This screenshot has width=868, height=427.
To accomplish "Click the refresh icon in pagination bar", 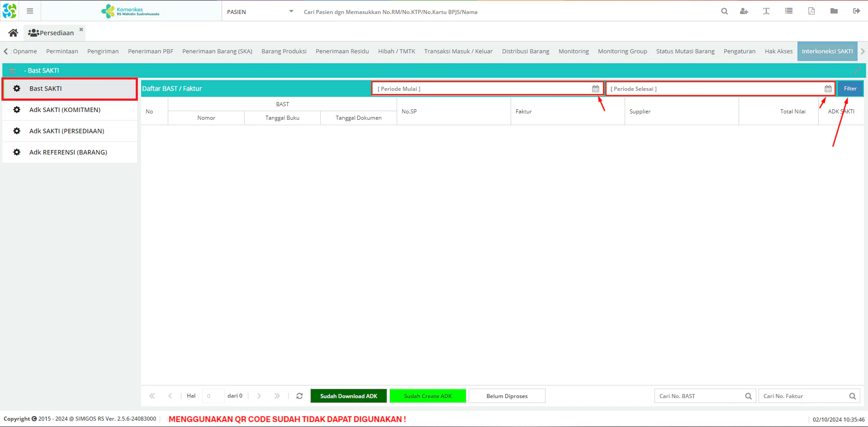I will click(x=299, y=396).
